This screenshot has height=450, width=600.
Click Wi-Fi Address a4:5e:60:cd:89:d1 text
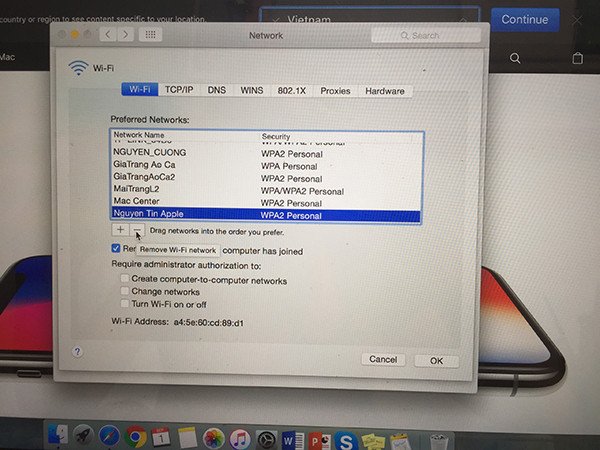coord(178,322)
